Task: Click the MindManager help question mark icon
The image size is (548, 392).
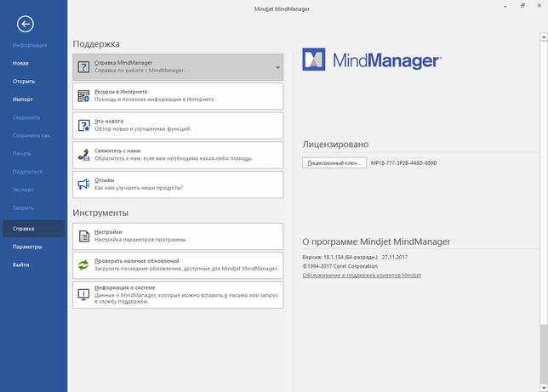Action: point(83,66)
